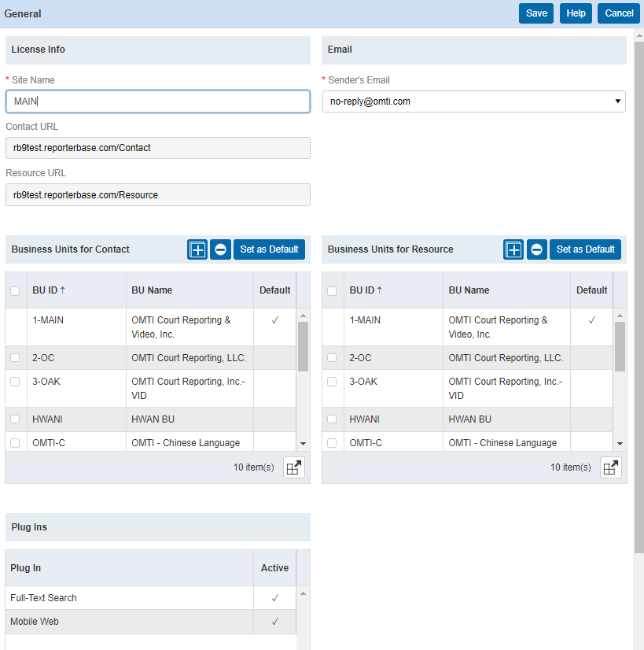Export the Resource business units grid
644x650 pixels.
(x=610, y=467)
